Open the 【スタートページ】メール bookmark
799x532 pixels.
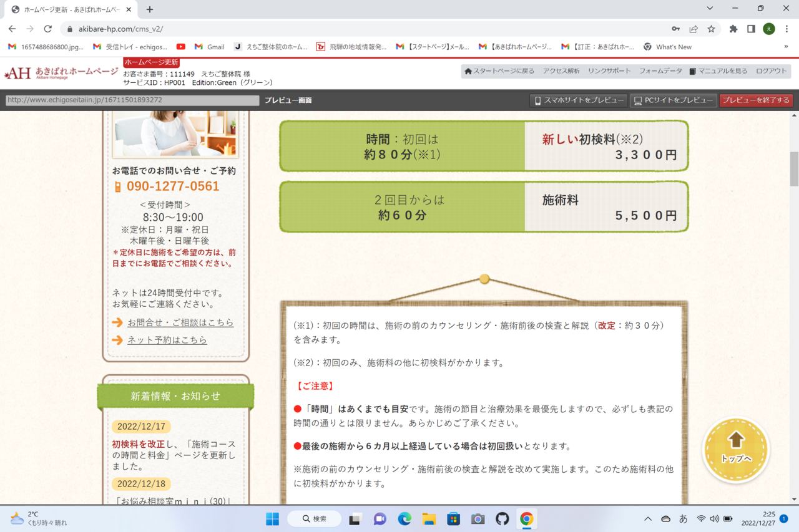(433, 47)
